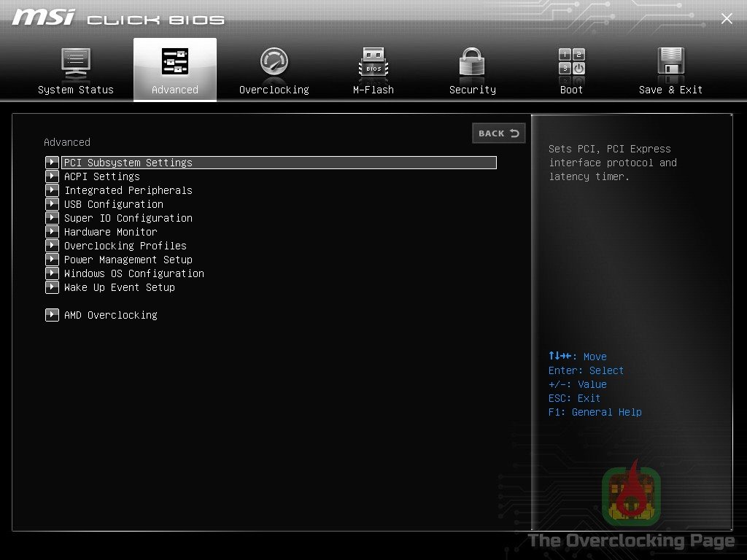Open the System Status tab icon

(76, 62)
